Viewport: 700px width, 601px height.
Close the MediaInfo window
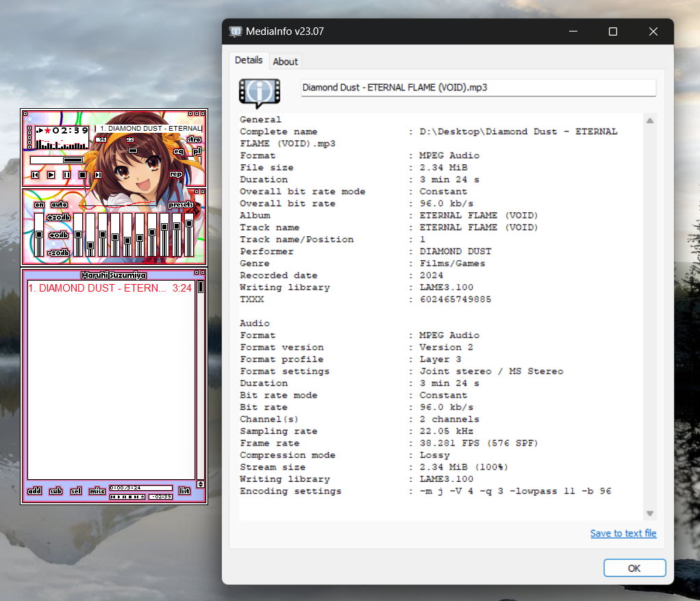[653, 31]
